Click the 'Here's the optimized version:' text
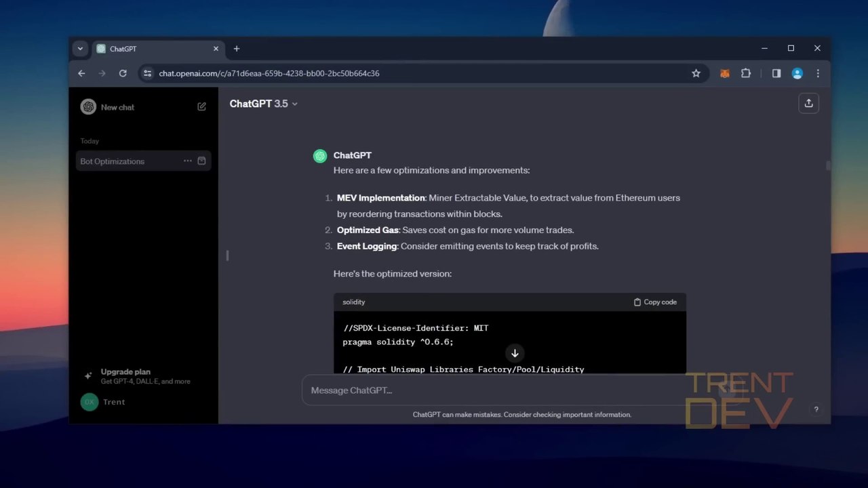The height and width of the screenshot is (488, 868). 393,274
